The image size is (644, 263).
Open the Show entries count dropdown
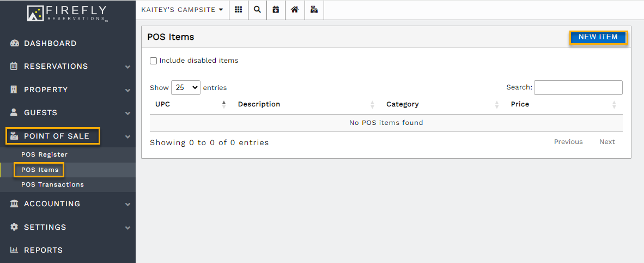pyautogui.click(x=186, y=87)
